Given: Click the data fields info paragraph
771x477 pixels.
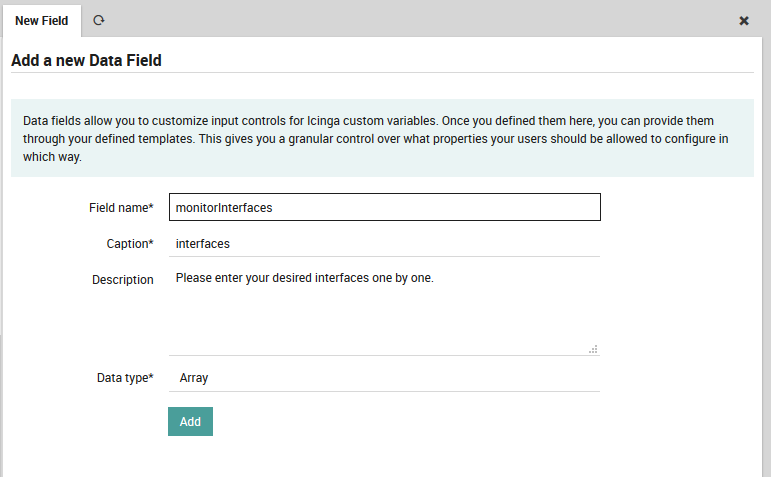Looking at the screenshot, I should tap(380, 138).
